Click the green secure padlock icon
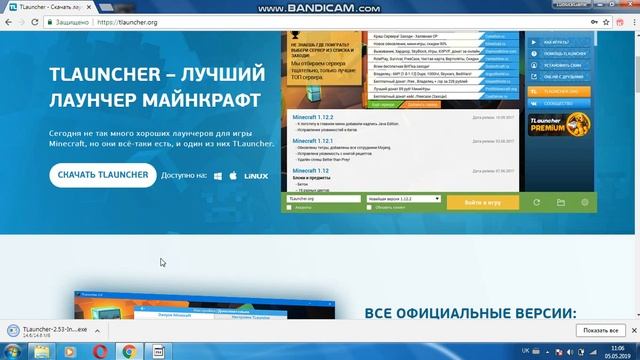 pos(50,22)
